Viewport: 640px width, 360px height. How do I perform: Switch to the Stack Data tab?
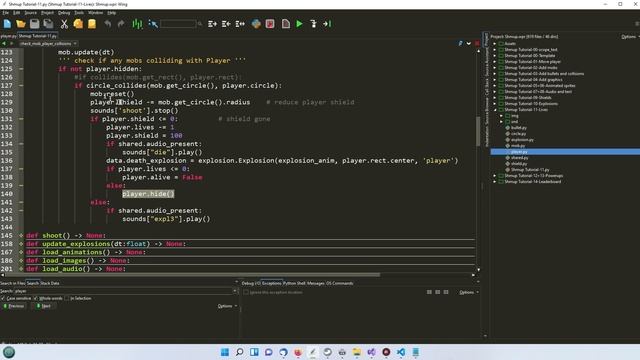coord(50,283)
